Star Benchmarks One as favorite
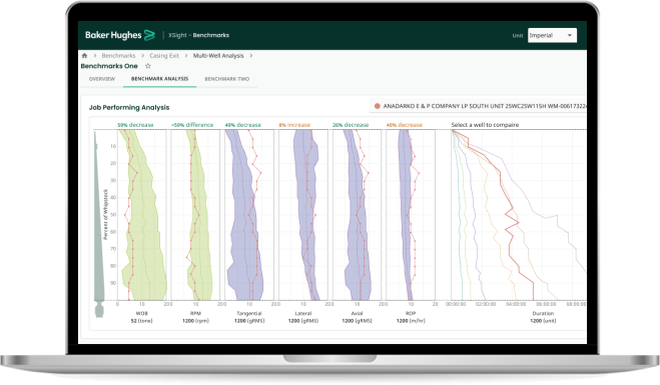 coord(148,66)
